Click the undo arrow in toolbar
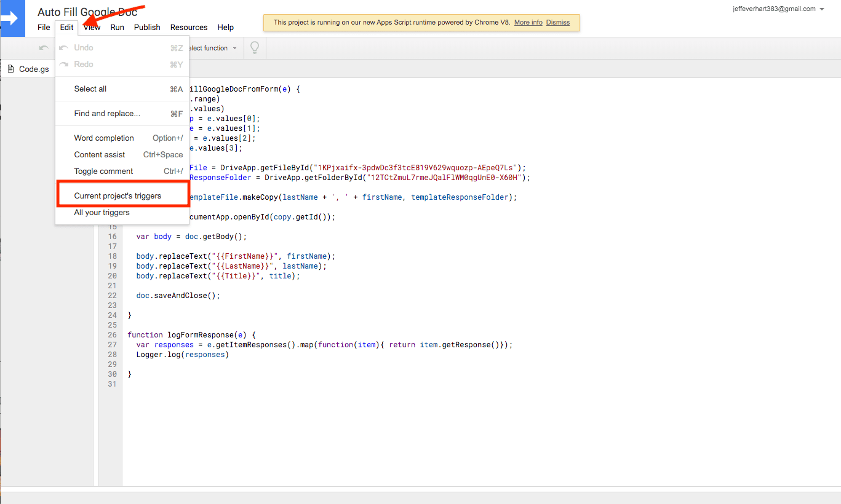This screenshot has height=504, width=841. [x=44, y=48]
